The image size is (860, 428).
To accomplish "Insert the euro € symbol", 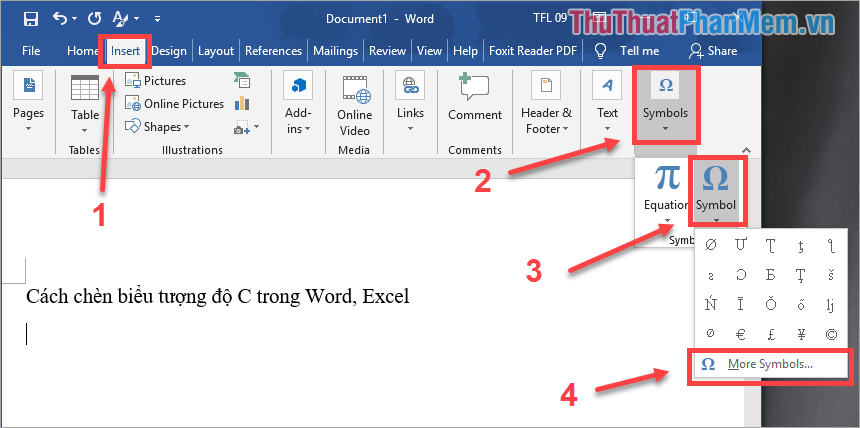I will point(741,335).
